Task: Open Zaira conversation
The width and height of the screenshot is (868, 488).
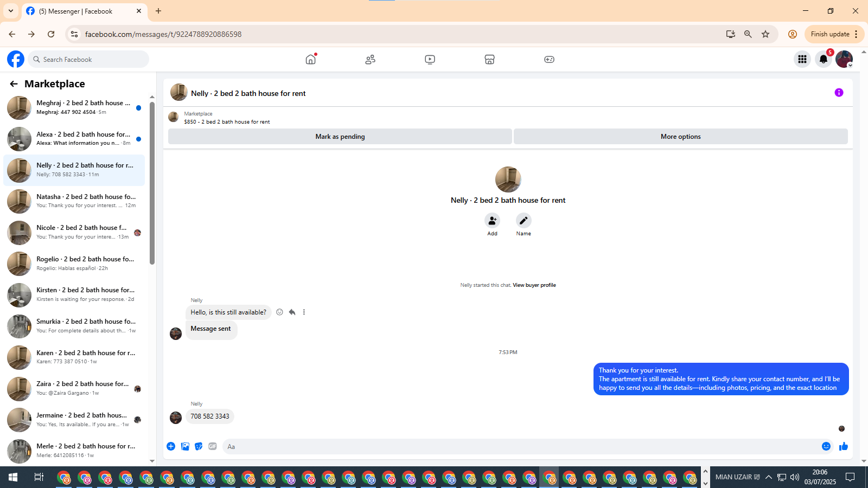Action: coord(74,389)
